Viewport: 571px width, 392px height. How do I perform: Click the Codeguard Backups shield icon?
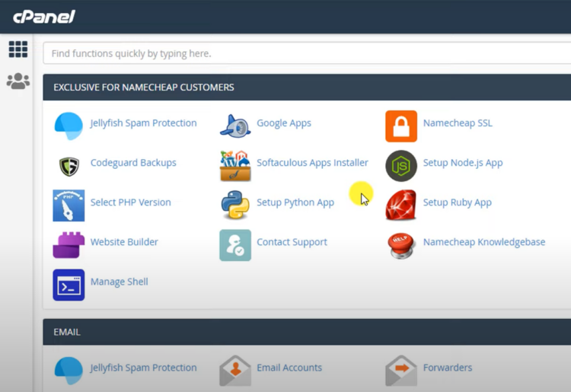click(69, 167)
